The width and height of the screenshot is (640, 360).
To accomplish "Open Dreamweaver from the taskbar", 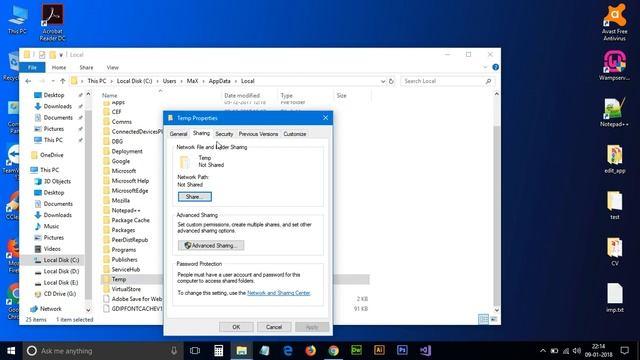I will [x=356, y=351].
